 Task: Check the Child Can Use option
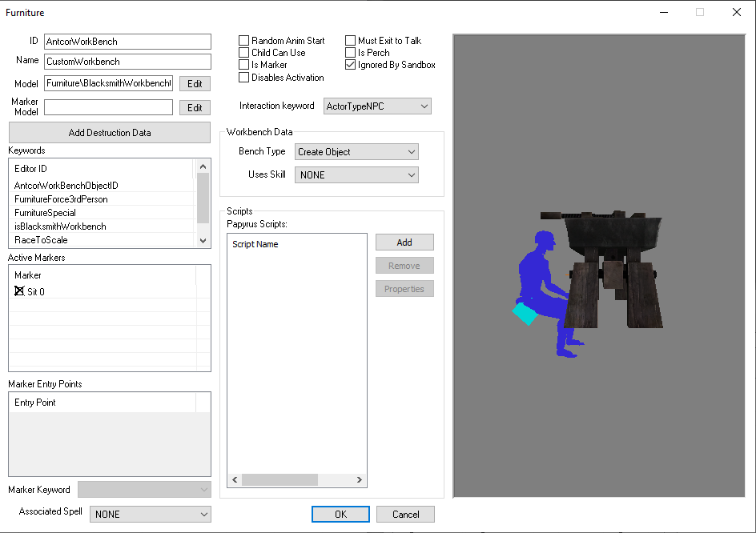pos(244,53)
